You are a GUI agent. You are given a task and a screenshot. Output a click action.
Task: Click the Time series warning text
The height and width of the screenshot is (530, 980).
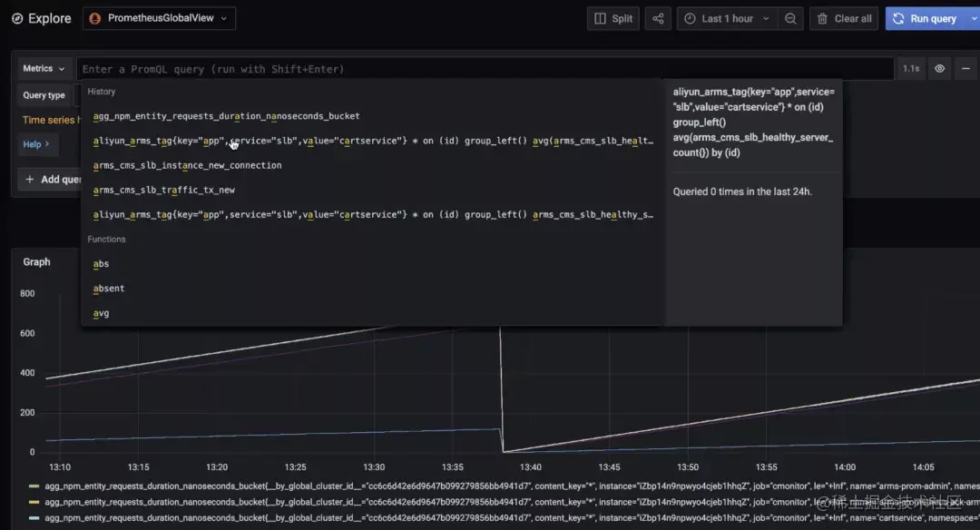[x=51, y=120]
